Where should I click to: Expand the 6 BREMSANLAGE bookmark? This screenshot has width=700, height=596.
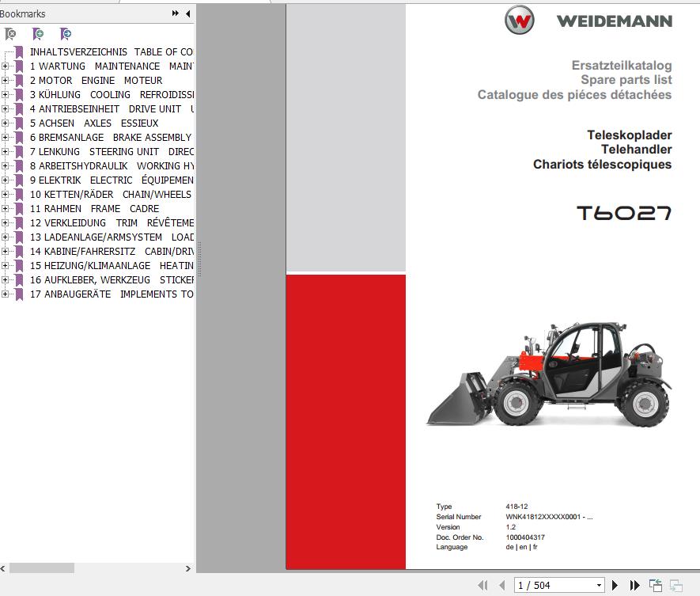[5, 137]
